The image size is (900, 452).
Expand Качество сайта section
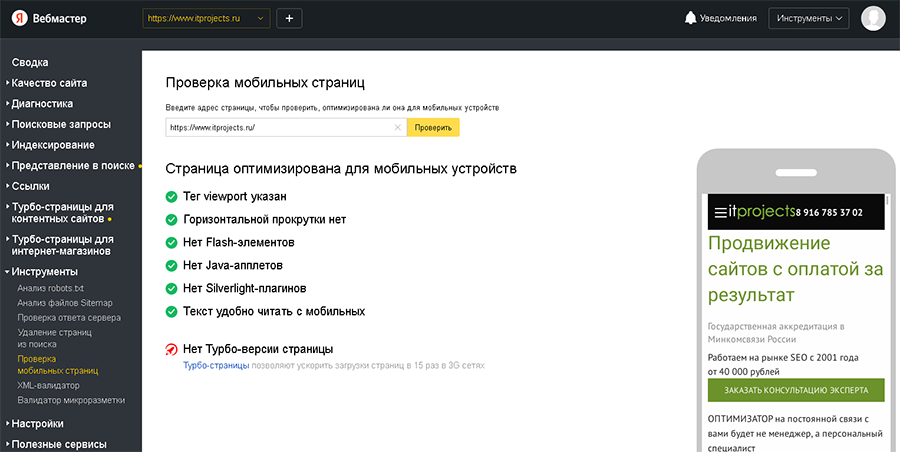pyautogui.click(x=49, y=83)
